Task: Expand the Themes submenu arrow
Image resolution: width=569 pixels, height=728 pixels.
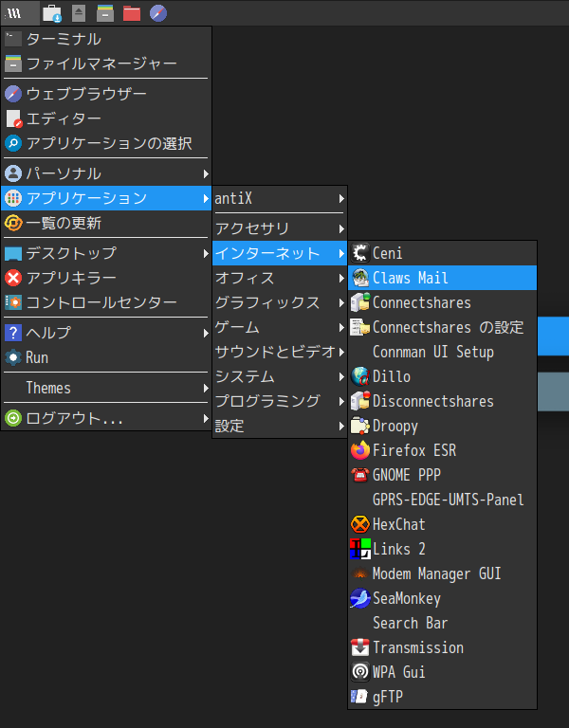Action: coord(205,388)
